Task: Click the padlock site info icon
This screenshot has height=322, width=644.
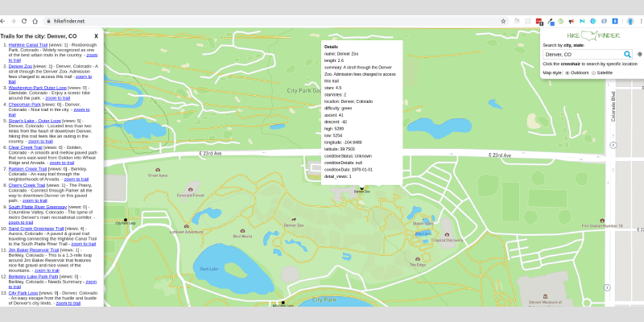Action: [x=49, y=21]
